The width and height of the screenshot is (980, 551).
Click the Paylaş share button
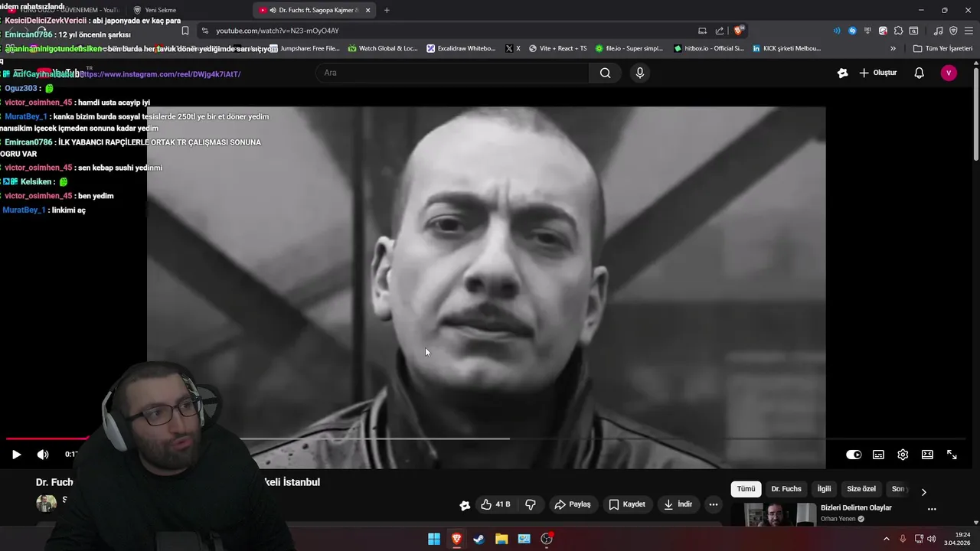pyautogui.click(x=573, y=504)
